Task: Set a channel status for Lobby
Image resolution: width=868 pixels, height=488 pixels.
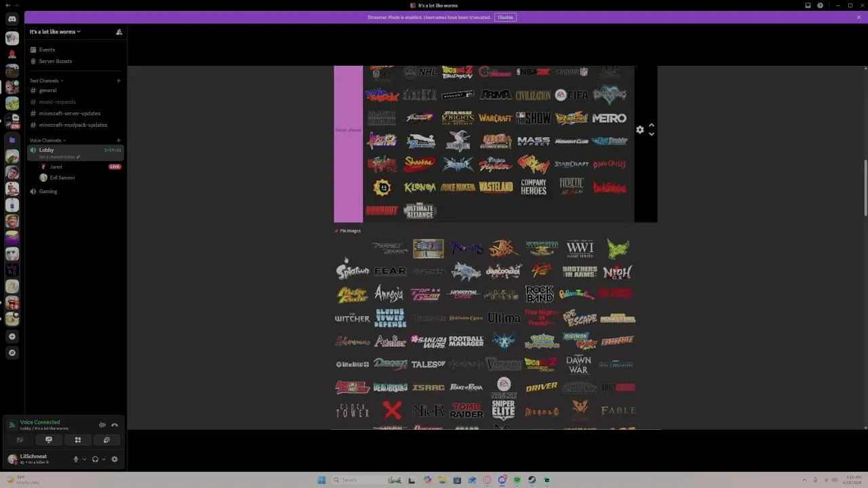Action: 59,157
